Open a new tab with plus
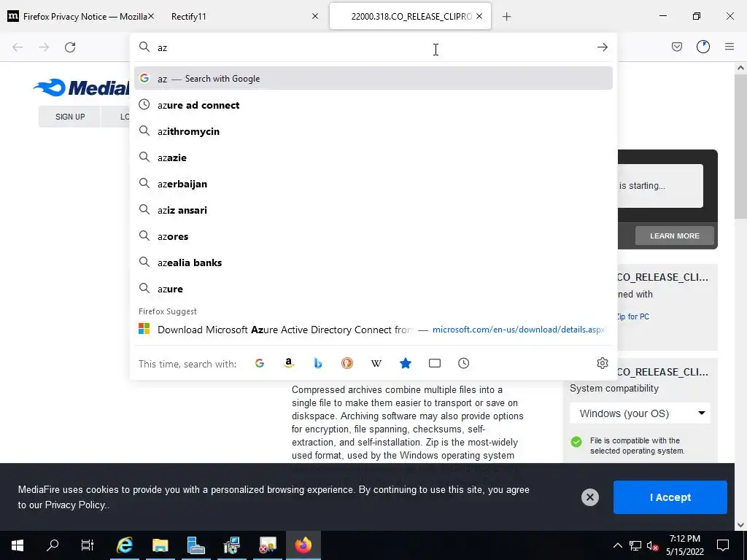747x560 pixels. coord(506,17)
